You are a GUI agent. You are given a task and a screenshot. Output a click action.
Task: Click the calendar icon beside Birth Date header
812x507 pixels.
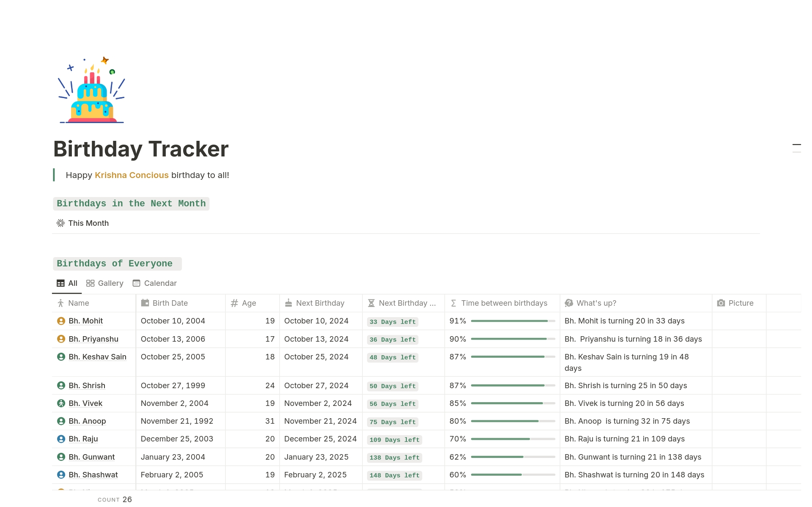(x=145, y=303)
